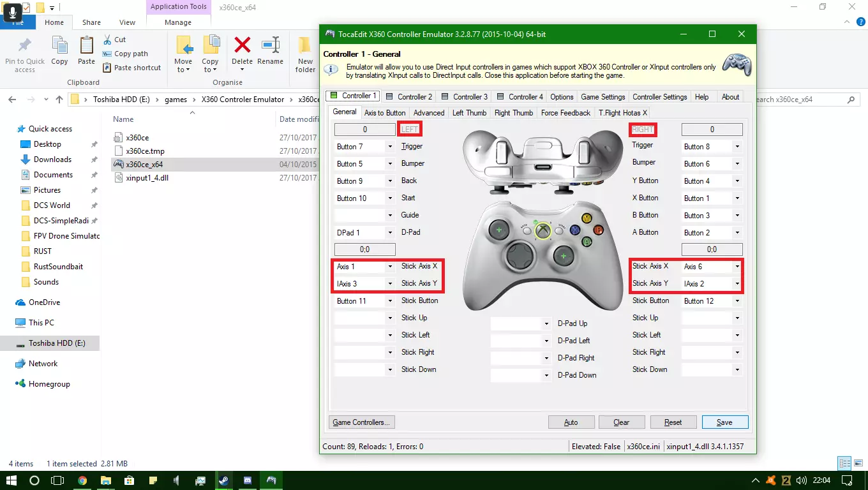Open the RUST folder in sidebar
This screenshot has width=868, height=490.
(43, 251)
